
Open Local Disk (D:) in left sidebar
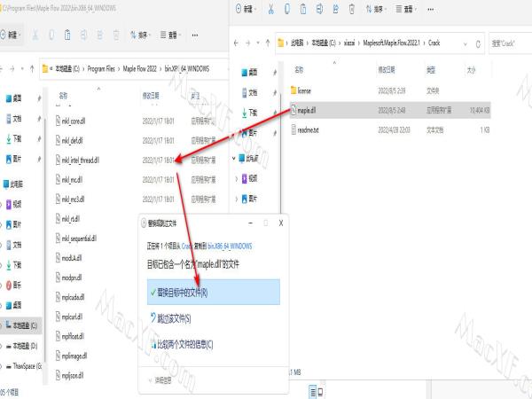pyautogui.click(x=21, y=346)
